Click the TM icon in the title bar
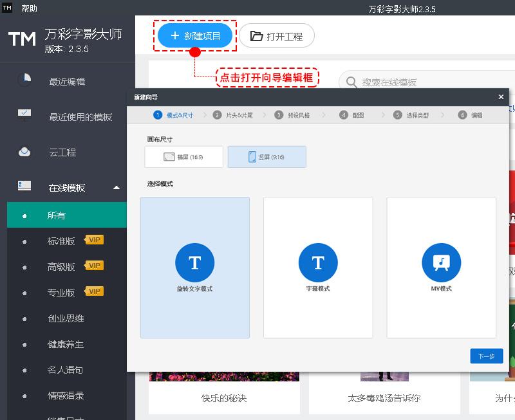Screen dimensions: 515x420 [6, 8]
